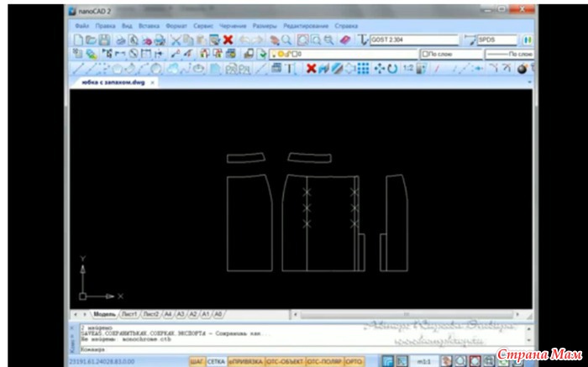Toggle СЕТКА grid display
588x367 pixels.
(215, 360)
